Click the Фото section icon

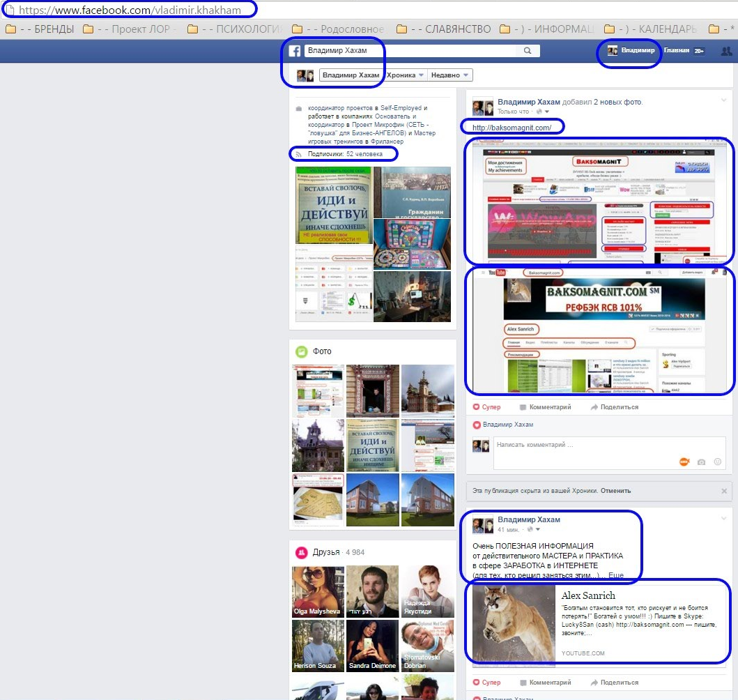click(x=301, y=351)
